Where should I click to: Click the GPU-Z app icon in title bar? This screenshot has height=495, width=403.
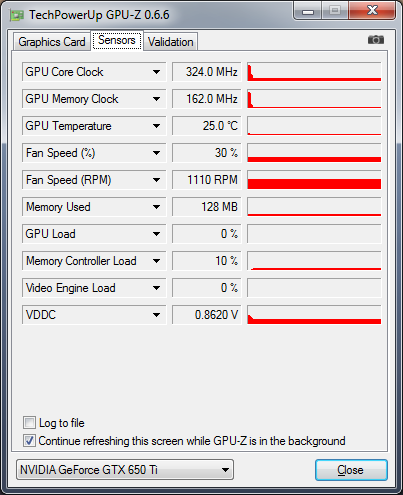[x=17, y=15]
